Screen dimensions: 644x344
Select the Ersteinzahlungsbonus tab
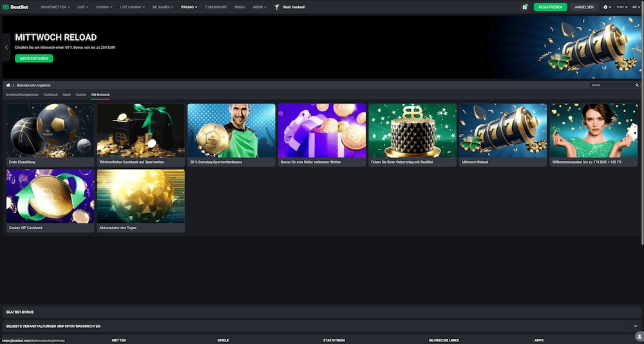click(22, 95)
